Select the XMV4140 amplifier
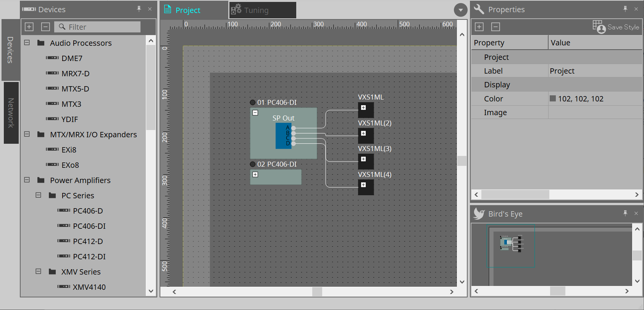This screenshot has width=644, height=310. (x=89, y=287)
